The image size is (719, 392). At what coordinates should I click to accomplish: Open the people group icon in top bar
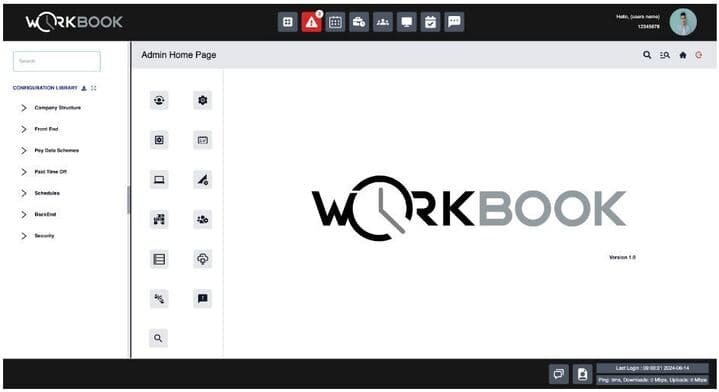383,22
